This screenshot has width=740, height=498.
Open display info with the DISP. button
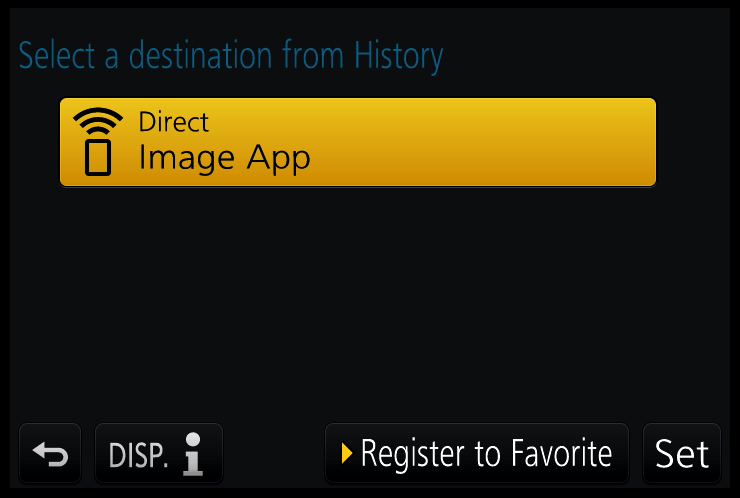[x=159, y=453]
